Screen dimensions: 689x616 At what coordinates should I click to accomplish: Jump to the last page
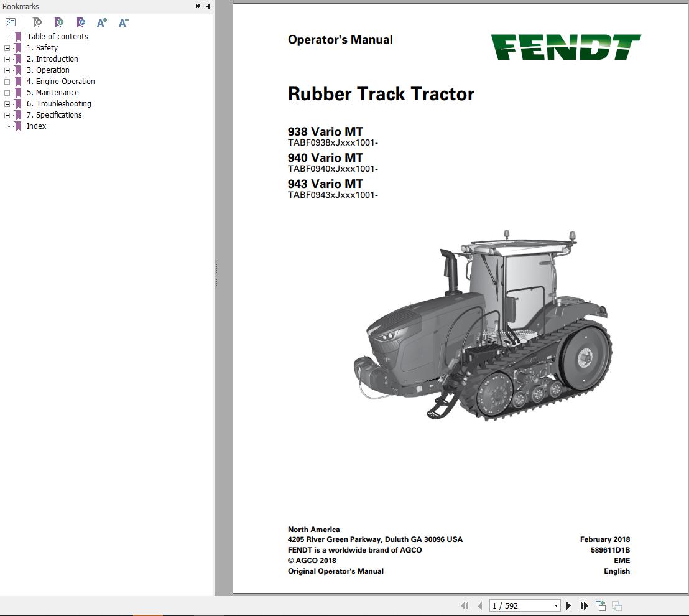tap(584, 606)
